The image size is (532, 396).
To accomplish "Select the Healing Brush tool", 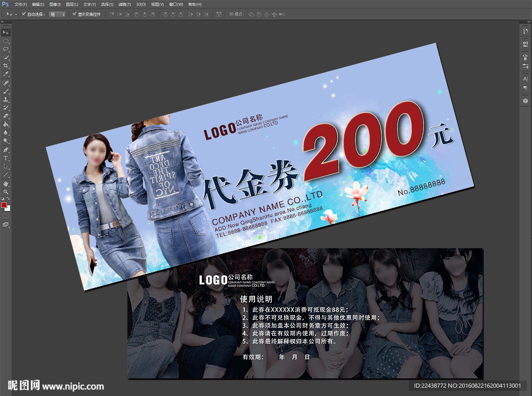I will (6, 83).
